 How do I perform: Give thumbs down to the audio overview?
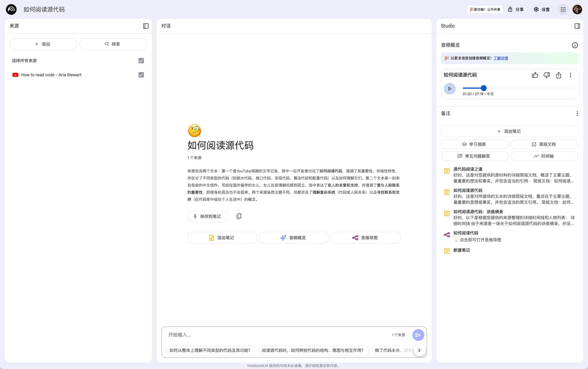(547, 75)
